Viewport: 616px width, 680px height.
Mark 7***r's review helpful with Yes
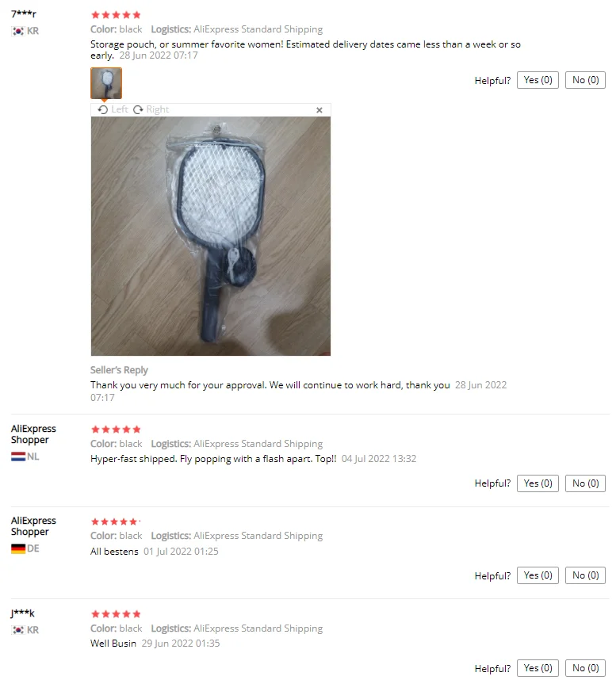tap(538, 80)
